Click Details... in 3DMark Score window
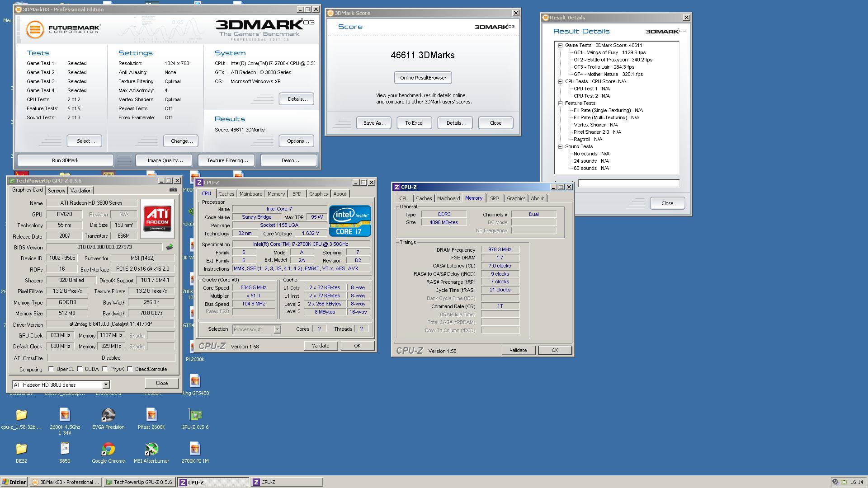The height and width of the screenshot is (488, 868). coord(456,123)
